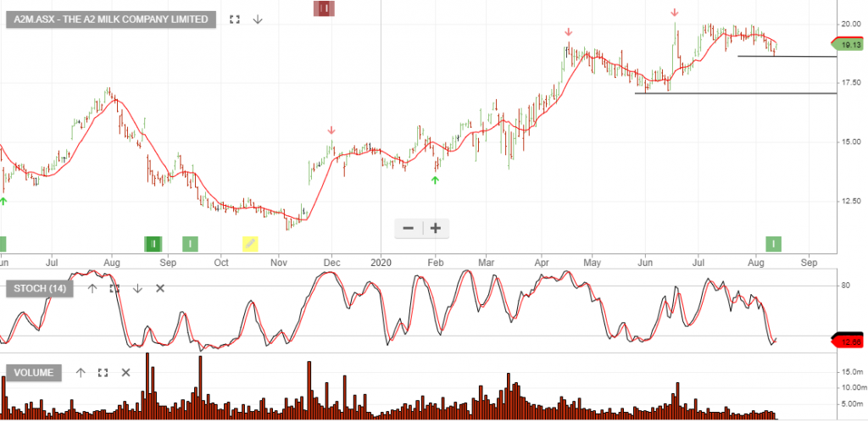Expand the price chart to fullscreen
Viewport: 868px width, 422px height.
235,19
